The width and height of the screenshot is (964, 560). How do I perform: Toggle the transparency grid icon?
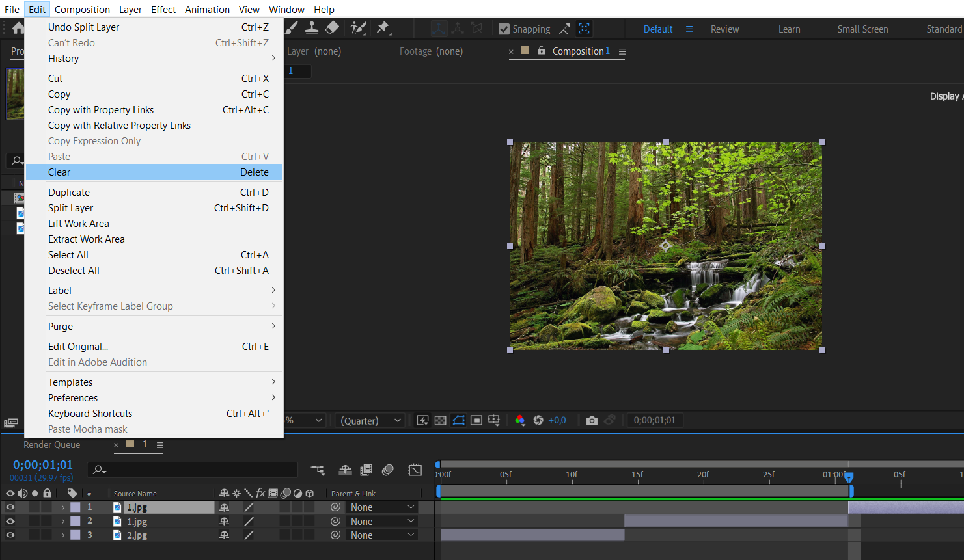click(x=441, y=421)
